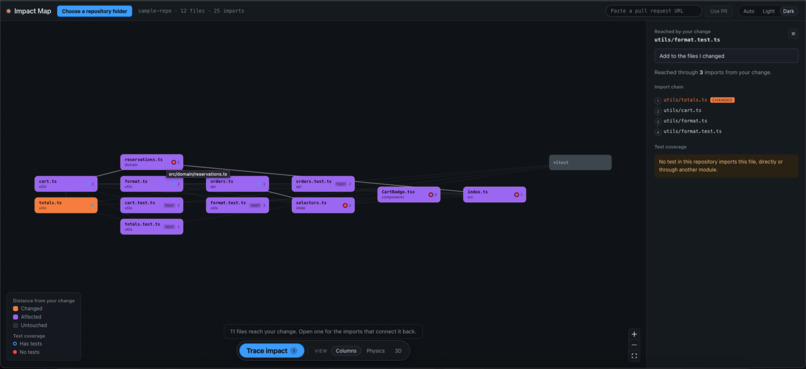Click TEST badge on cart.test.ts node
Screen dimensions: 806x369
point(169,205)
